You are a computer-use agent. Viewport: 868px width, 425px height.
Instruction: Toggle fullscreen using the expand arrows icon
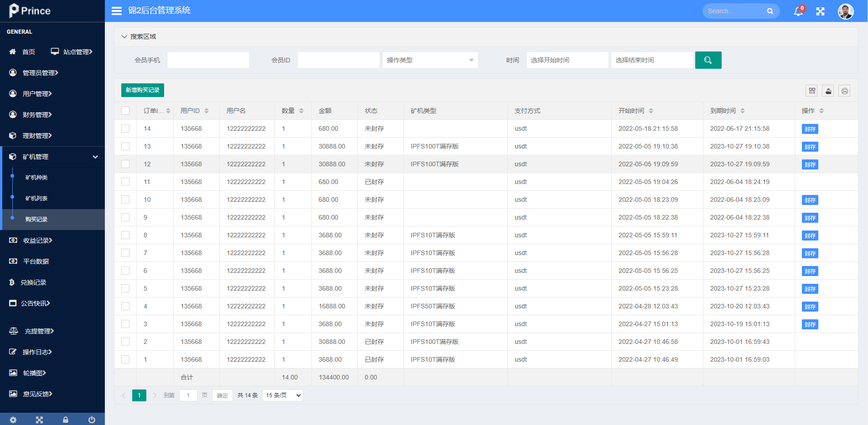click(820, 11)
